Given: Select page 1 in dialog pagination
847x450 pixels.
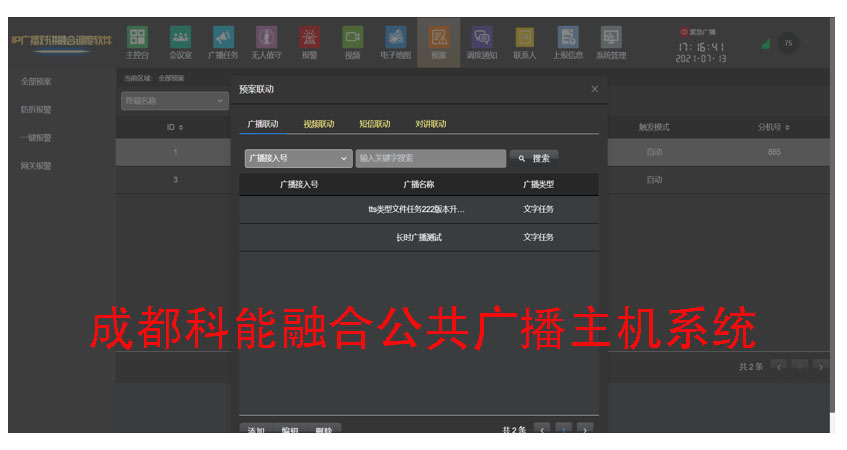Looking at the screenshot, I should pyautogui.click(x=563, y=429).
